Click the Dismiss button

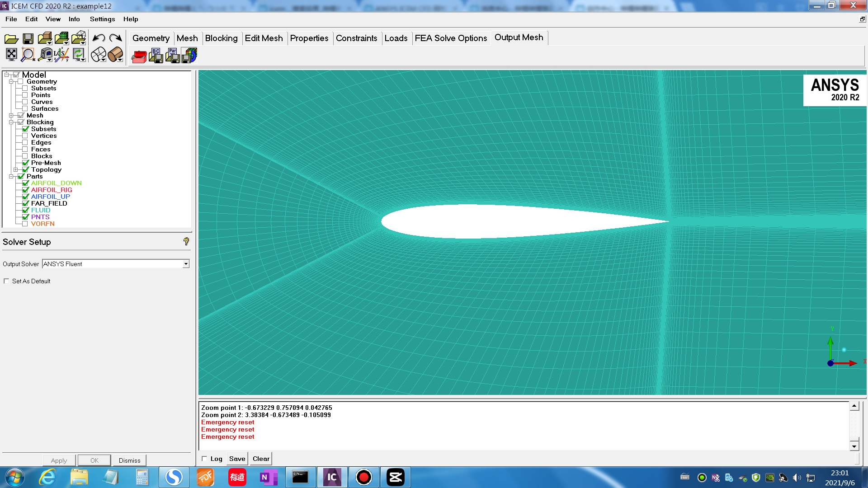[129, 460]
